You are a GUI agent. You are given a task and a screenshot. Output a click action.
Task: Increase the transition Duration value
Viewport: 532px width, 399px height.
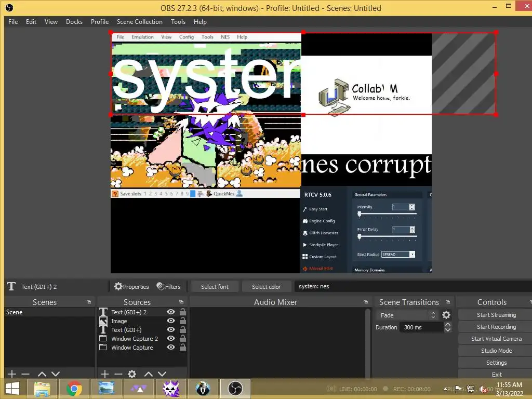pos(448,324)
